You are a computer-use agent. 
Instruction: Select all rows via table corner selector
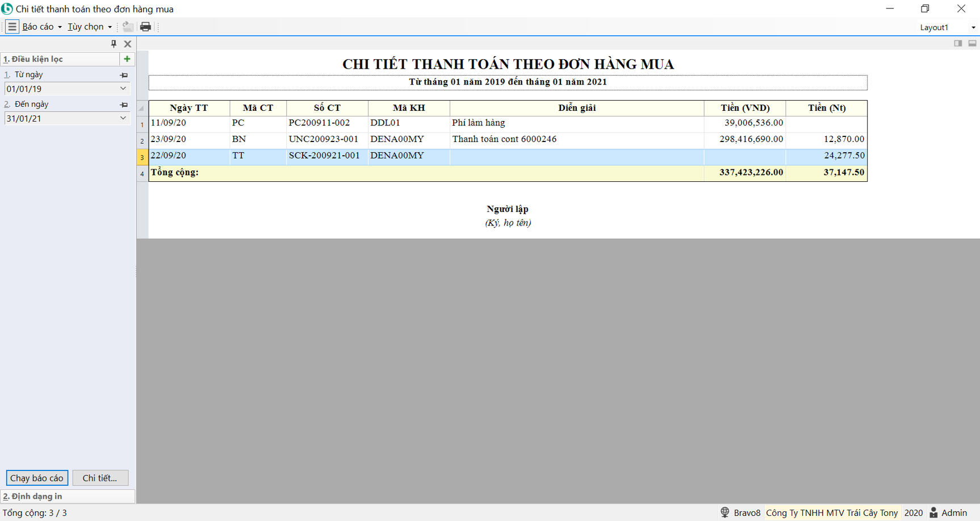click(x=142, y=108)
